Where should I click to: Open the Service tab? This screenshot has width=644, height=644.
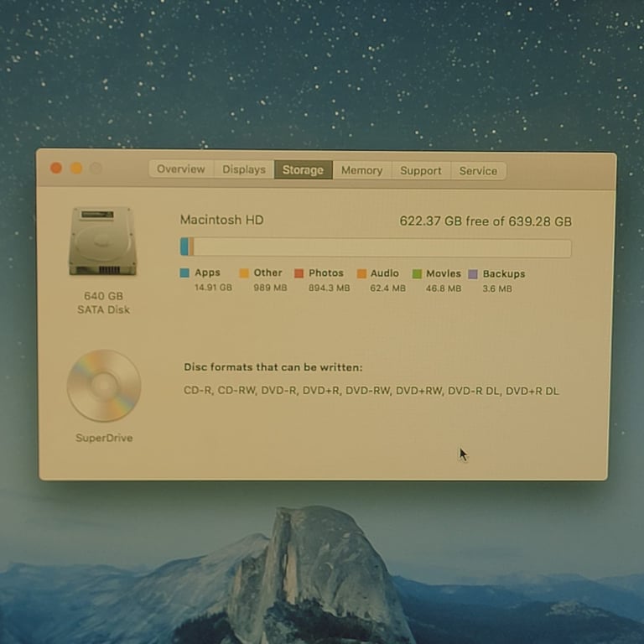click(479, 171)
